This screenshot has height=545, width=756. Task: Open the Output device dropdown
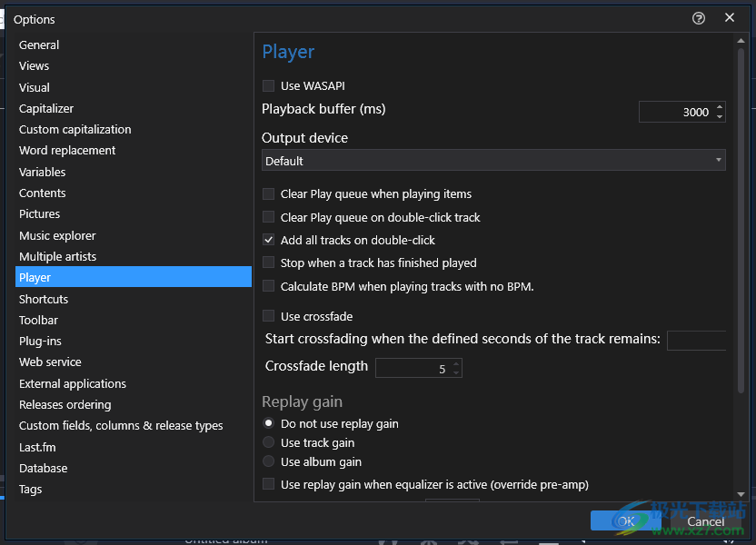click(493, 161)
